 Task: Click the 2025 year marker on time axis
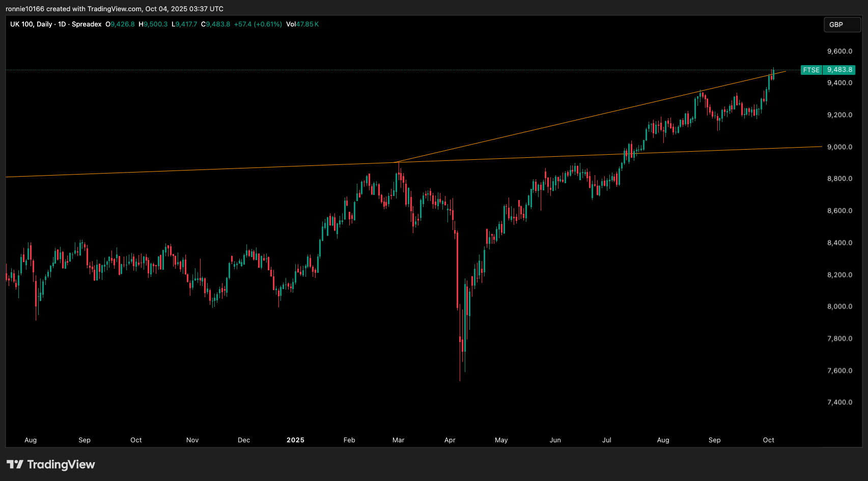pos(295,440)
